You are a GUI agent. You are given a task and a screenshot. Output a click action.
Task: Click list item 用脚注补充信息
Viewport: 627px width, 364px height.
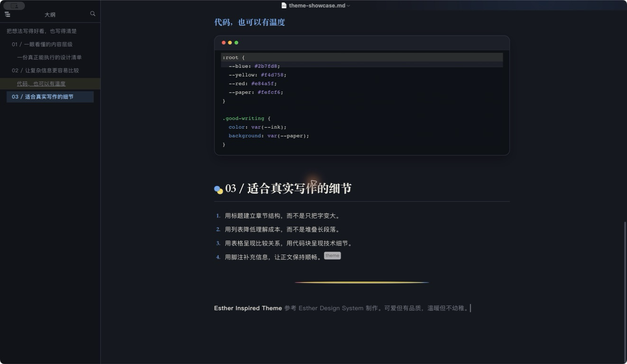pyautogui.click(x=274, y=257)
